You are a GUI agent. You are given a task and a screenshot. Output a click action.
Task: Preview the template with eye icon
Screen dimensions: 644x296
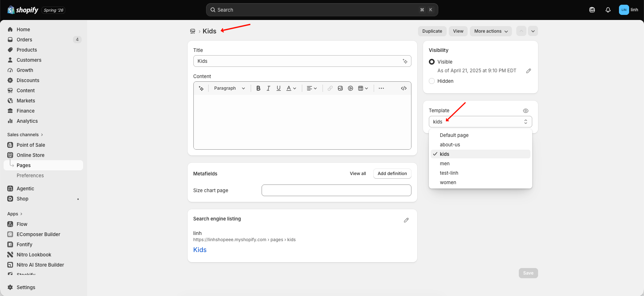pos(526,111)
